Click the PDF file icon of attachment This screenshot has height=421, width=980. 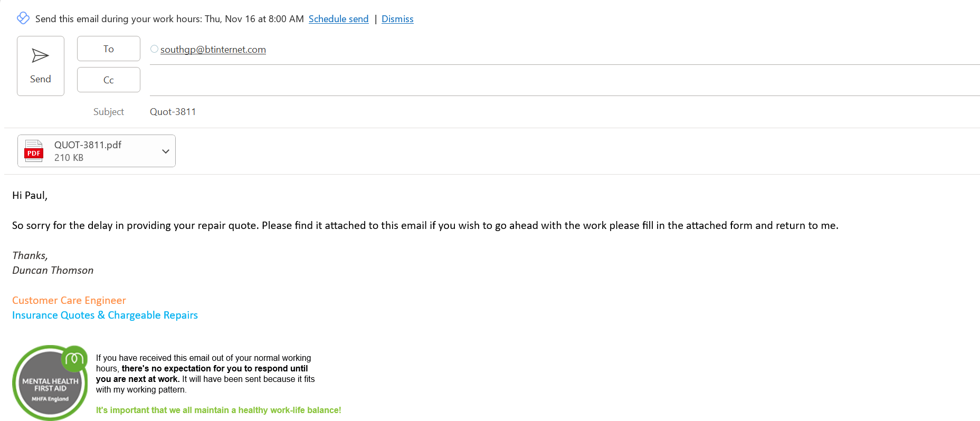pyautogui.click(x=34, y=151)
